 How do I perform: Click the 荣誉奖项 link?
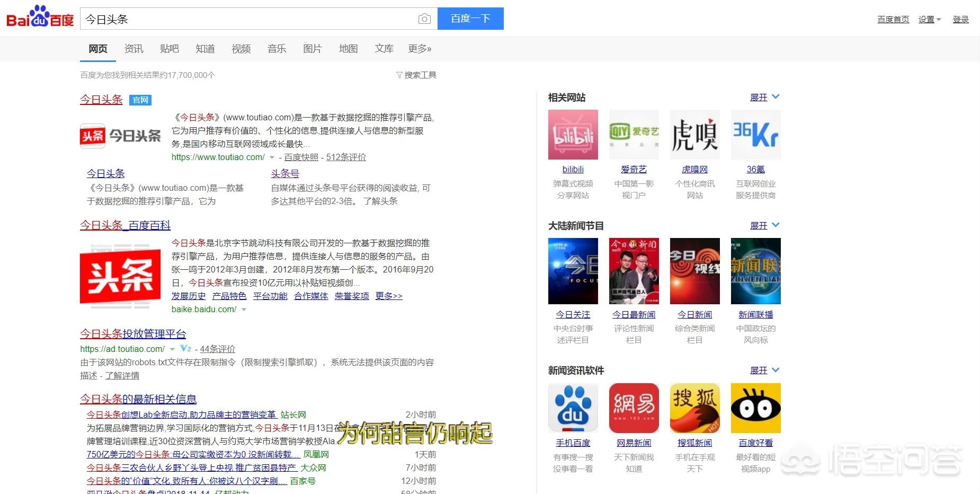point(352,296)
